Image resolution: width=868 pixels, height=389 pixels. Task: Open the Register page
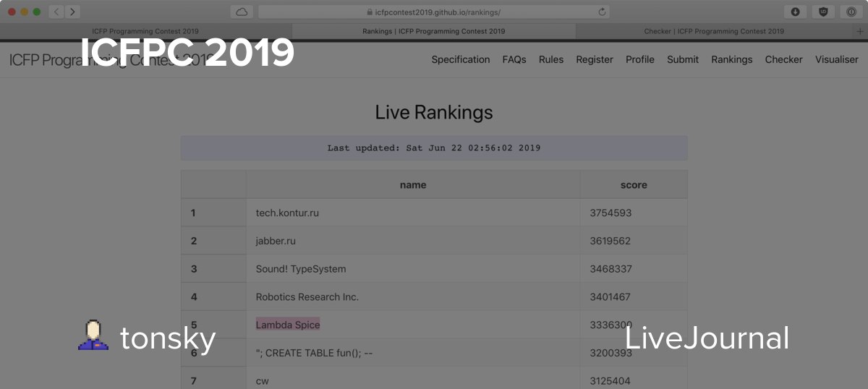595,59
